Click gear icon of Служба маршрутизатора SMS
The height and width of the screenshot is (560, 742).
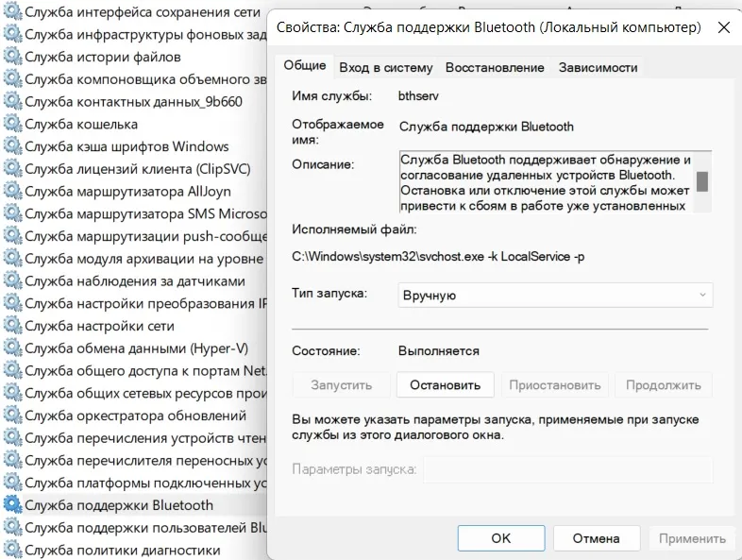(13, 213)
